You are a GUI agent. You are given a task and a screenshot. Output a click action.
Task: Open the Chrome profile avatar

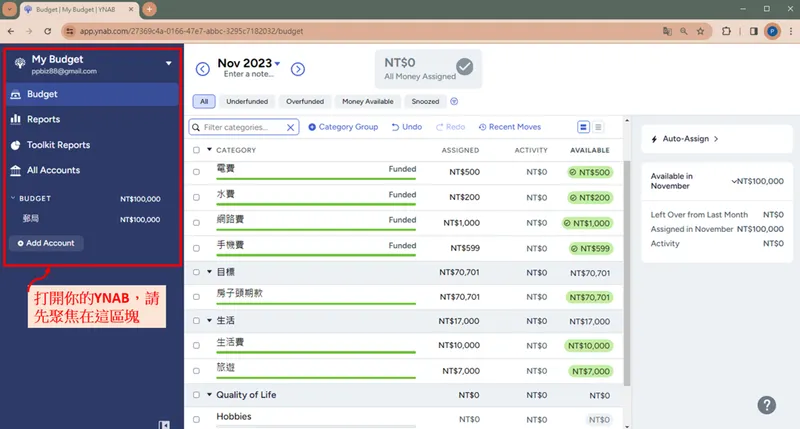[772, 31]
